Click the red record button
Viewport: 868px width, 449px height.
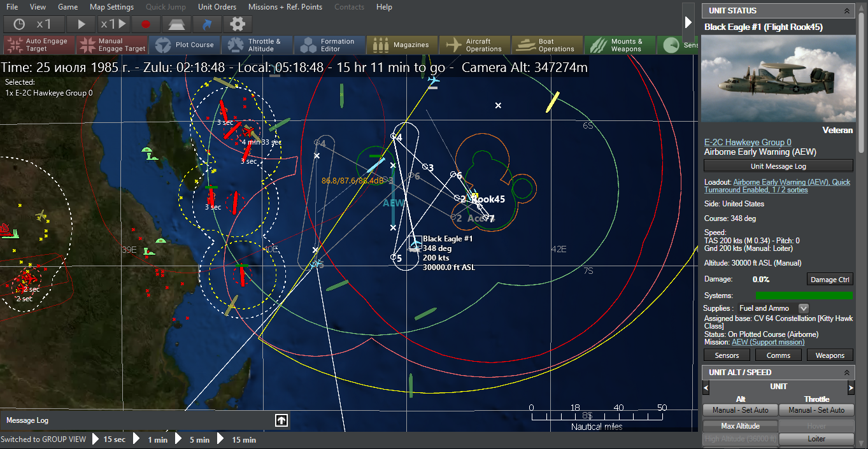point(146,24)
